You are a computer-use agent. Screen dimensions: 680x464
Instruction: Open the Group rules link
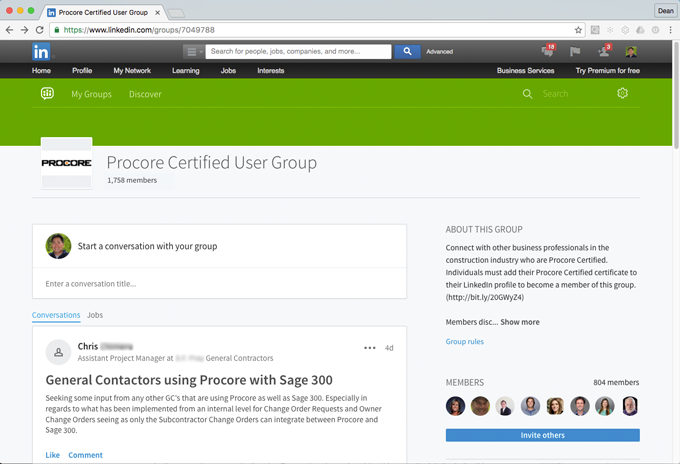coord(464,342)
